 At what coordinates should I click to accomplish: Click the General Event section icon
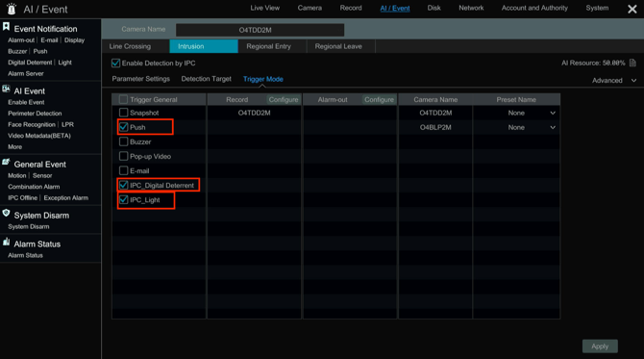click(6, 162)
